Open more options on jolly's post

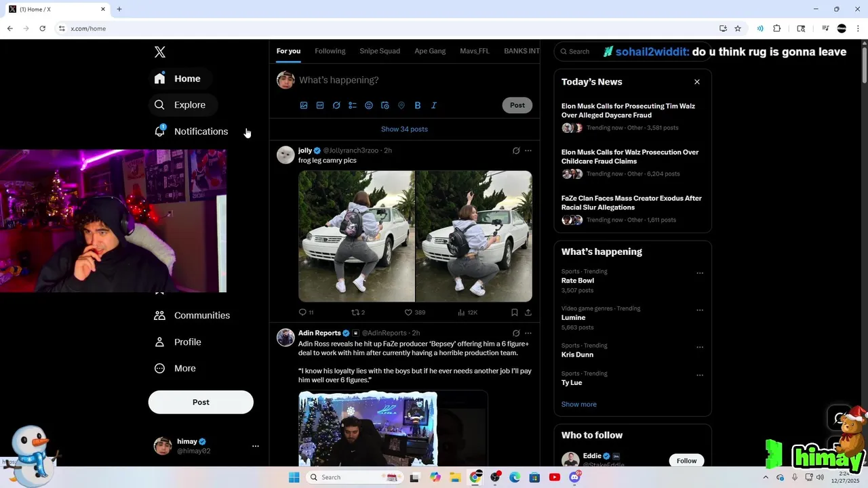point(528,150)
